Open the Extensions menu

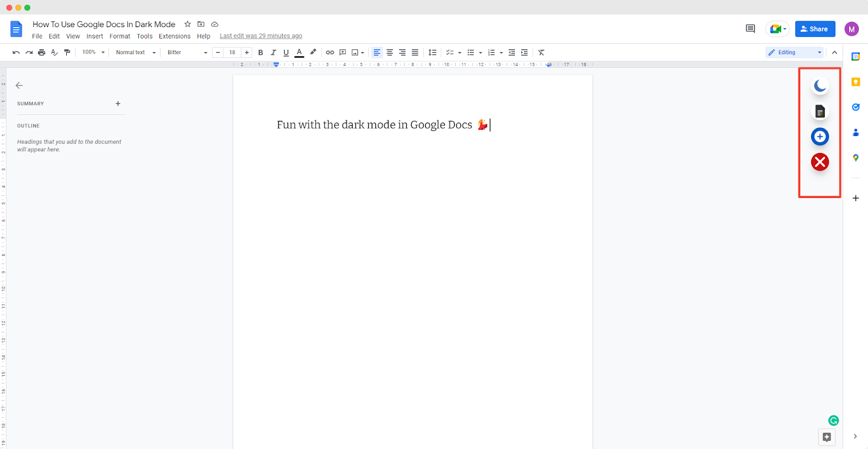(x=175, y=36)
